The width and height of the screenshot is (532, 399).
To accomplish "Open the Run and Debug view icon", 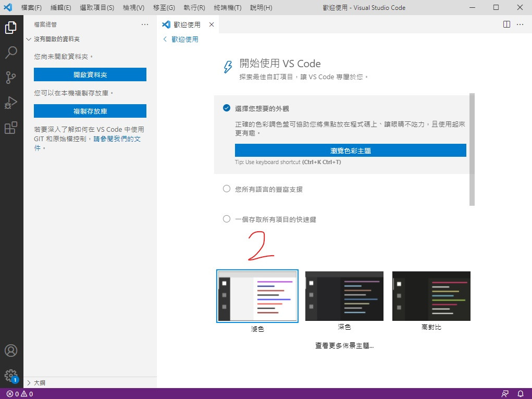I will (x=11, y=103).
